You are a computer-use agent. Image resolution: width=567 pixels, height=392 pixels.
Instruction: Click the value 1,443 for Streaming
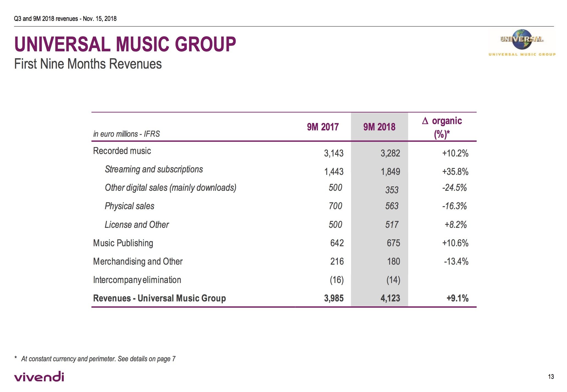(334, 172)
